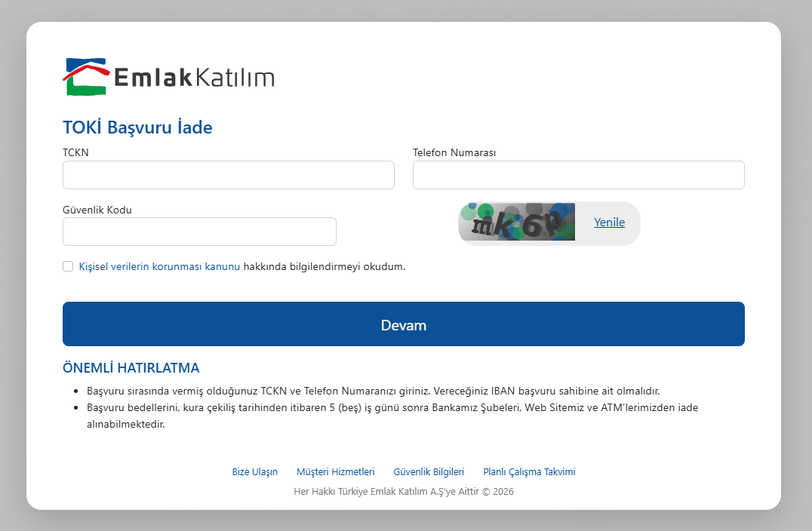Click the Telefon Numarası text box

(578, 175)
